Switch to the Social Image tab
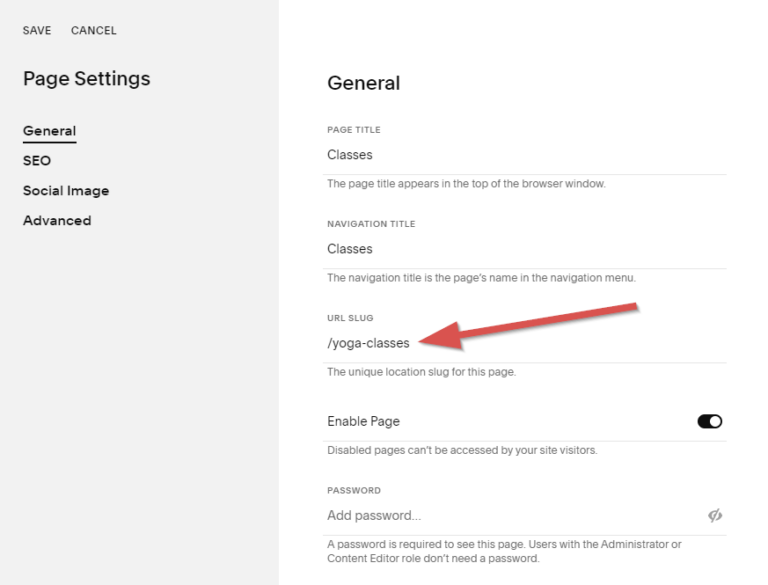 pyautogui.click(x=66, y=191)
